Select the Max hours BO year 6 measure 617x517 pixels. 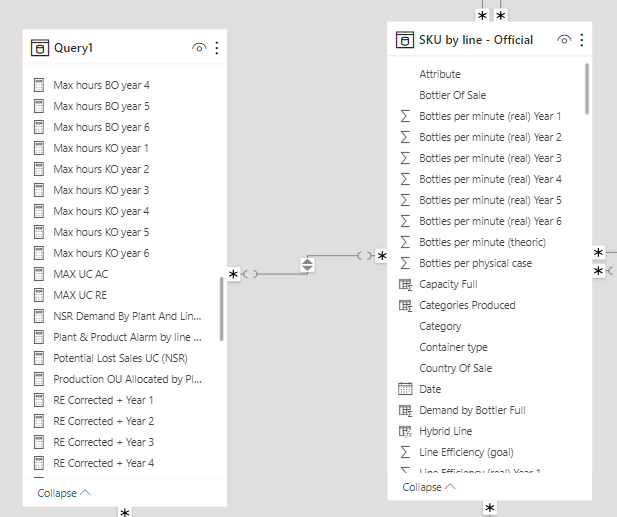click(102, 127)
